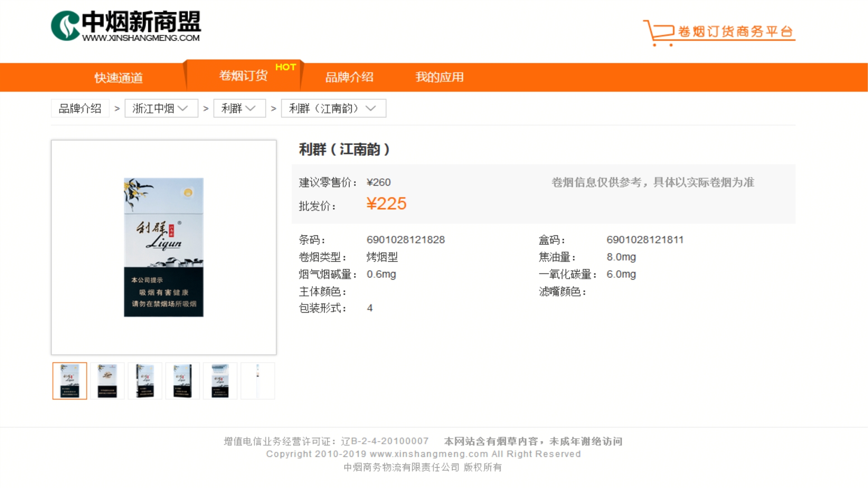Click the box code 6901028121811
The image size is (868, 488).
(x=645, y=240)
